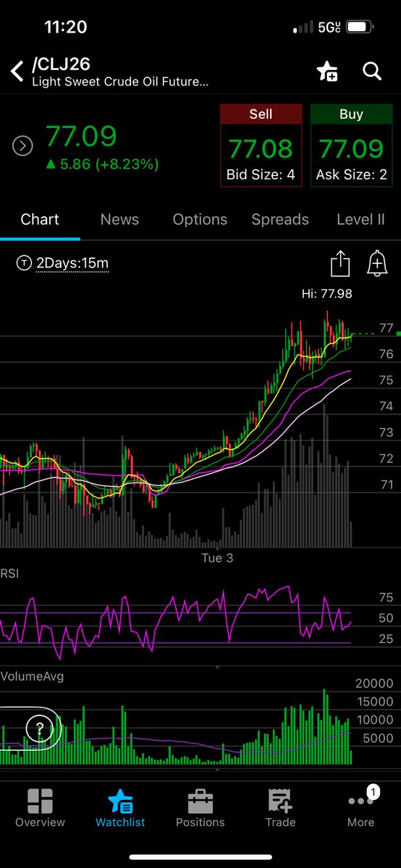Tap the change 5.86 (+8.23%) text
Screen dimensions: 401x868
(102, 164)
